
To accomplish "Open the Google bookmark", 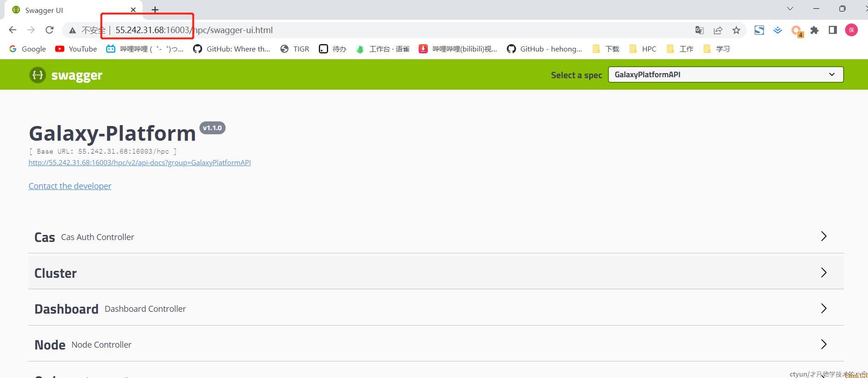I will (x=28, y=49).
